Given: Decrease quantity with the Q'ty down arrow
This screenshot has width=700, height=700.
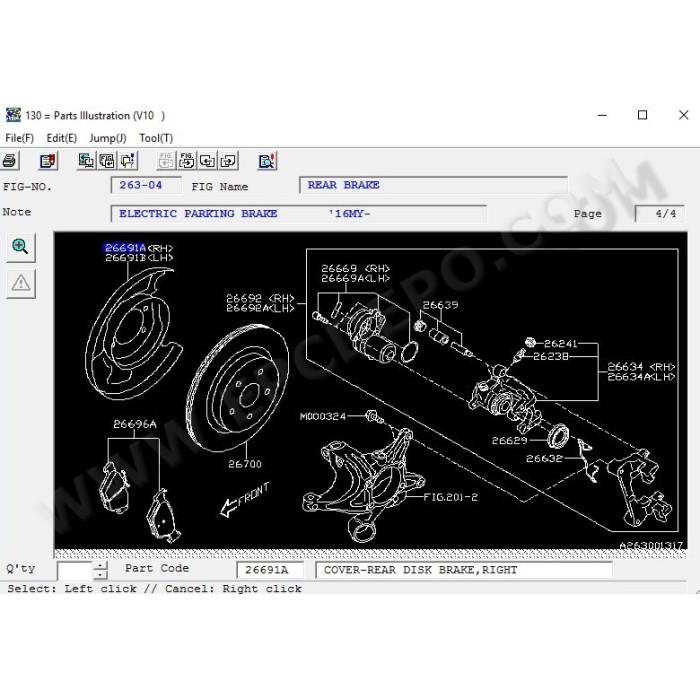Looking at the screenshot, I should coord(100,575).
